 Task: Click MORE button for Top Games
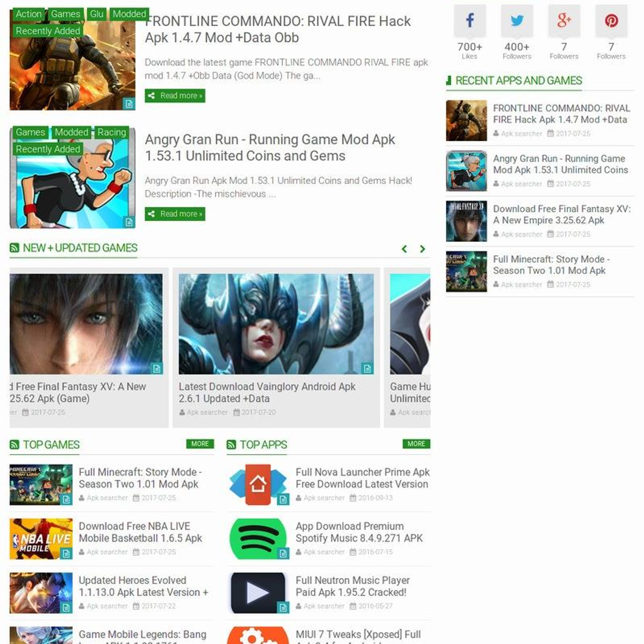(200, 444)
